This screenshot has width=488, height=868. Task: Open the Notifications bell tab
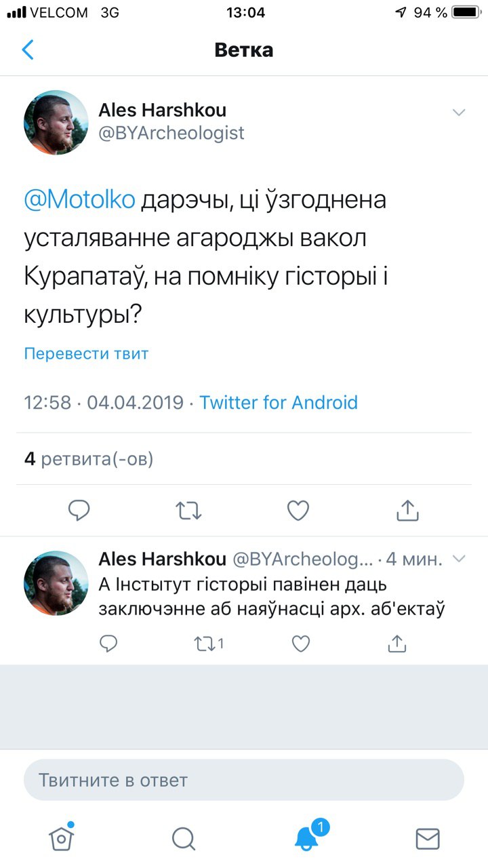[306, 838]
